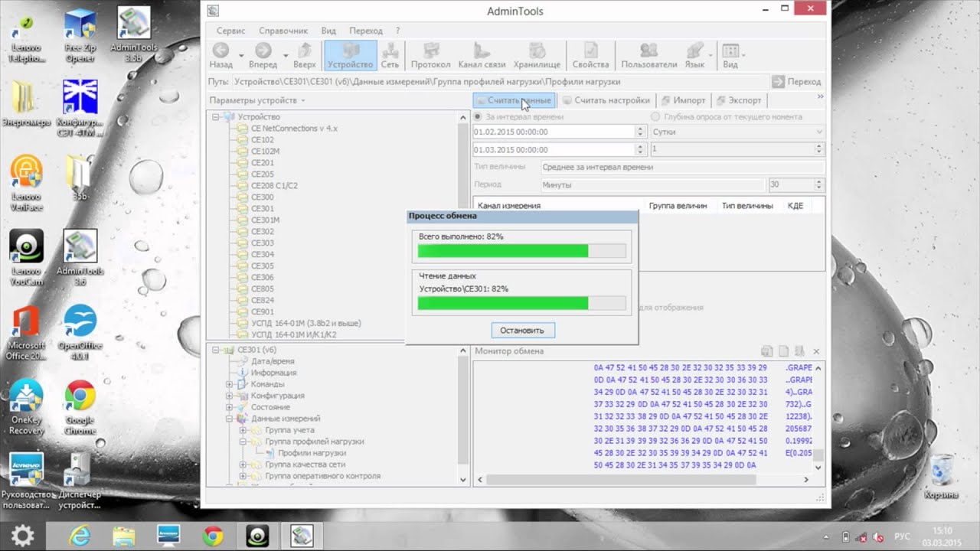Open the Назад history dropdown arrow

pyautogui.click(x=241, y=55)
